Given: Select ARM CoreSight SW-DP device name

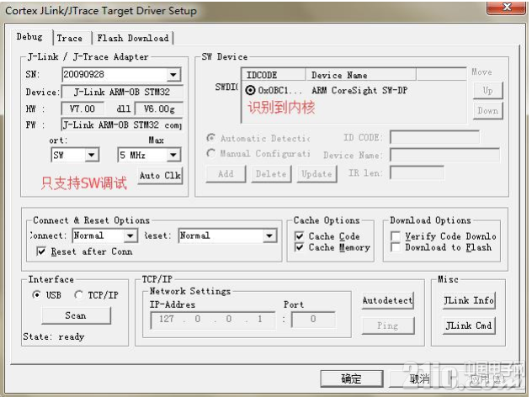Looking at the screenshot, I should pos(359,90).
